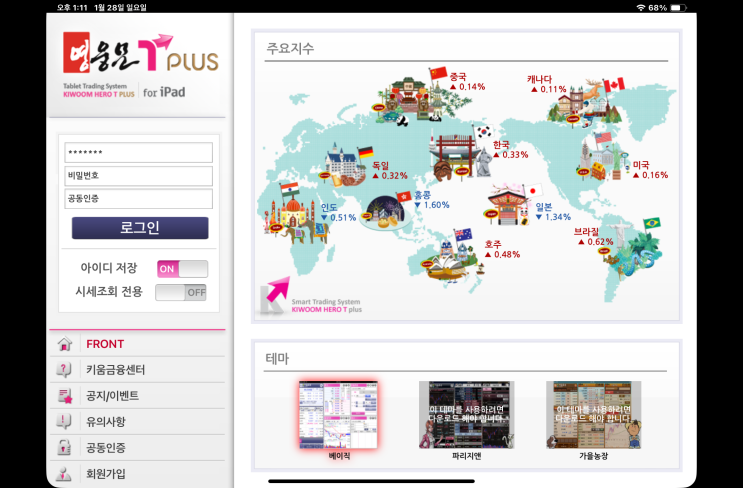
Task: Select the 파리지앤 theme thumbnail
Action: [467, 415]
